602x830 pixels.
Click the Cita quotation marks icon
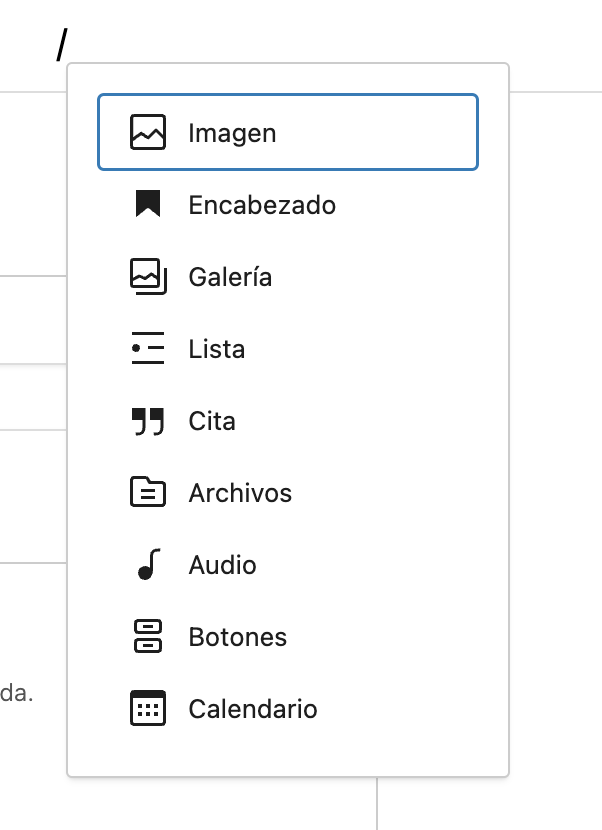[x=148, y=421]
